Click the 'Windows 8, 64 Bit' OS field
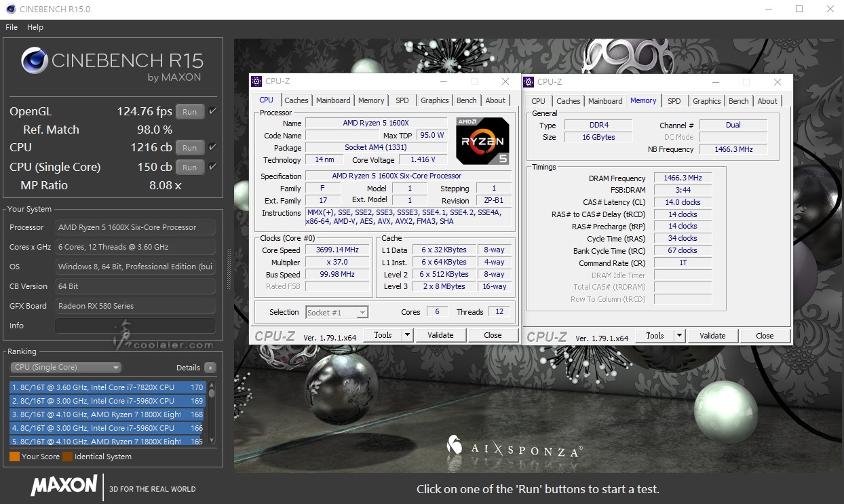Image resolution: width=844 pixels, height=504 pixels. coord(135,267)
